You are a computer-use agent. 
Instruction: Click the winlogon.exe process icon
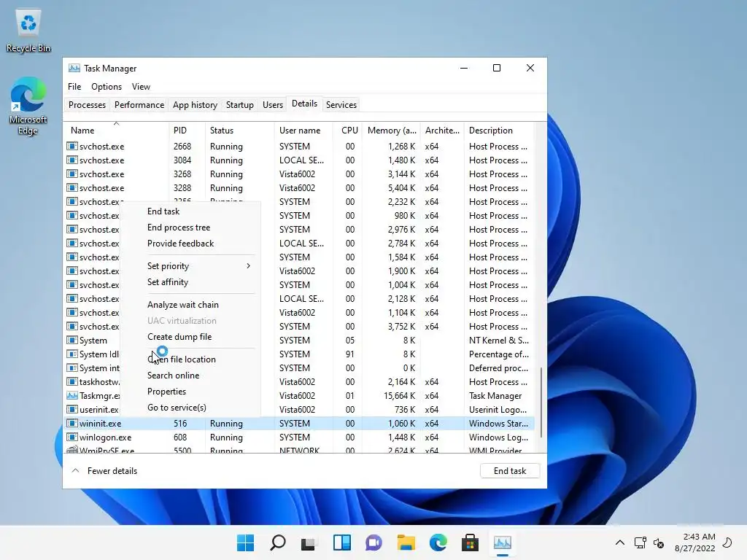pos(72,437)
